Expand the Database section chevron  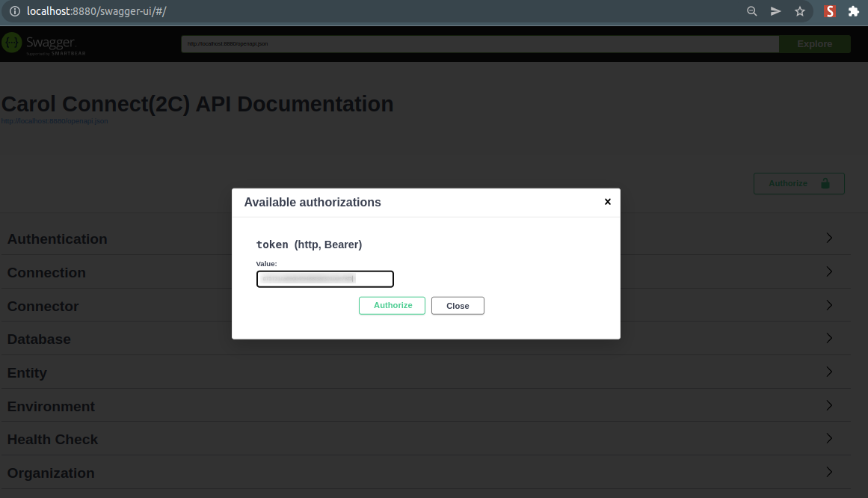[x=828, y=339]
